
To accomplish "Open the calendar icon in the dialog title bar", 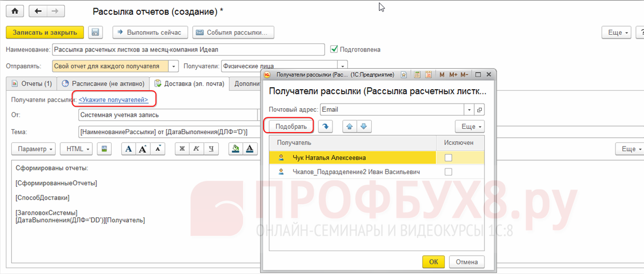I will 428,74.
